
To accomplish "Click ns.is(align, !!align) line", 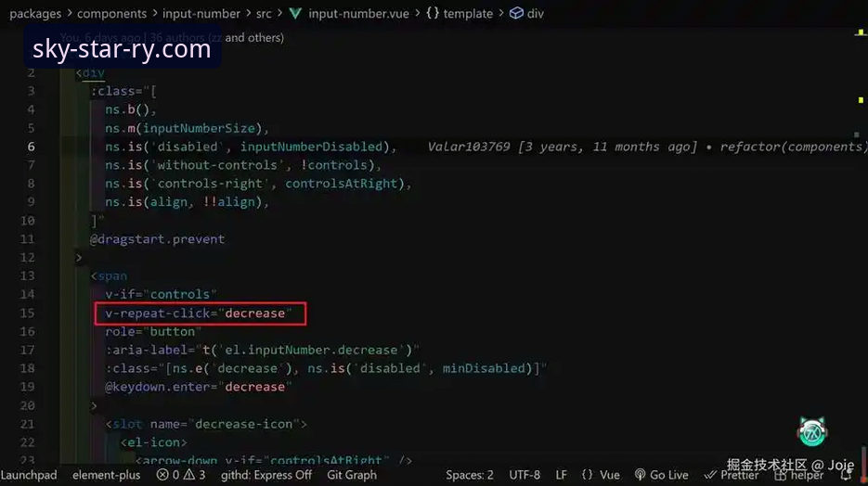I will [x=188, y=202].
